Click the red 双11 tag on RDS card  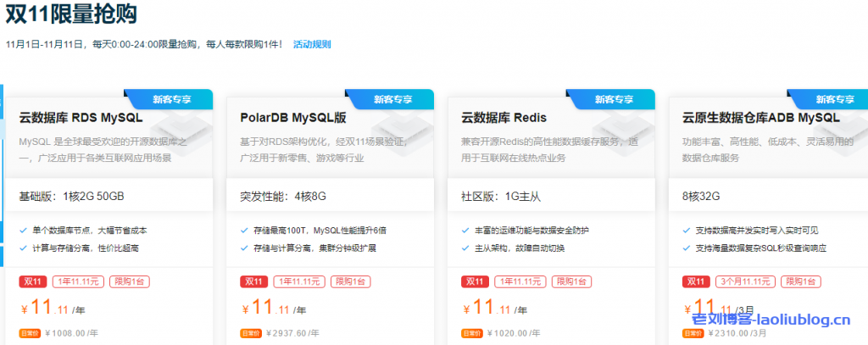[x=32, y=281]
